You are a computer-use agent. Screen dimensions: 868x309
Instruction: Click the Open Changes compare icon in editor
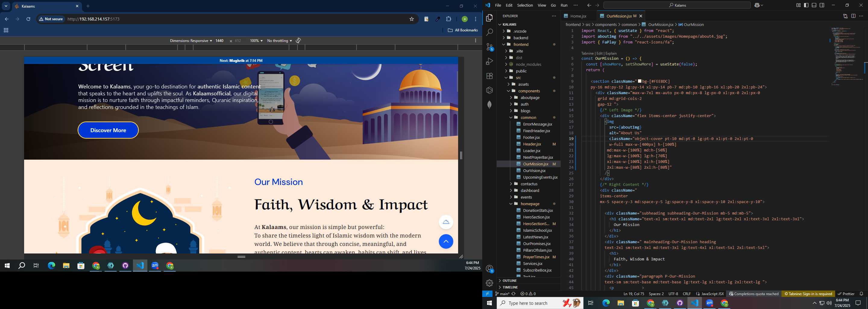(845, 16)
